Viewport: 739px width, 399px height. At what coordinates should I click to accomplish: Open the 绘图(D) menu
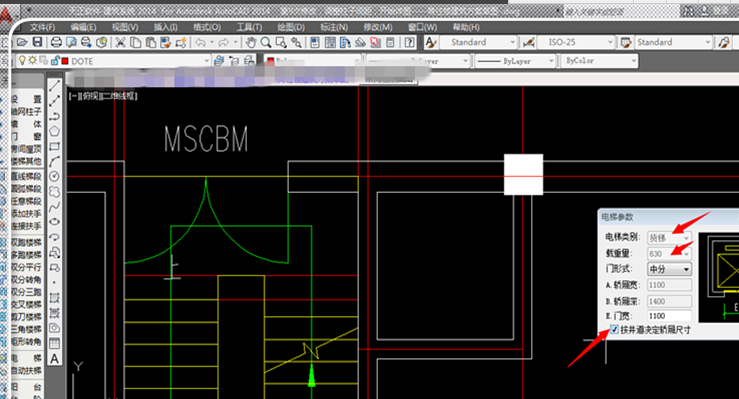291,27
